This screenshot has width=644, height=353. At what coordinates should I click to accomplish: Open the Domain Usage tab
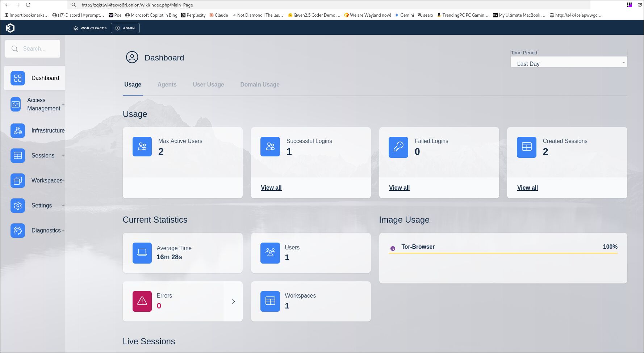point(260,84)
